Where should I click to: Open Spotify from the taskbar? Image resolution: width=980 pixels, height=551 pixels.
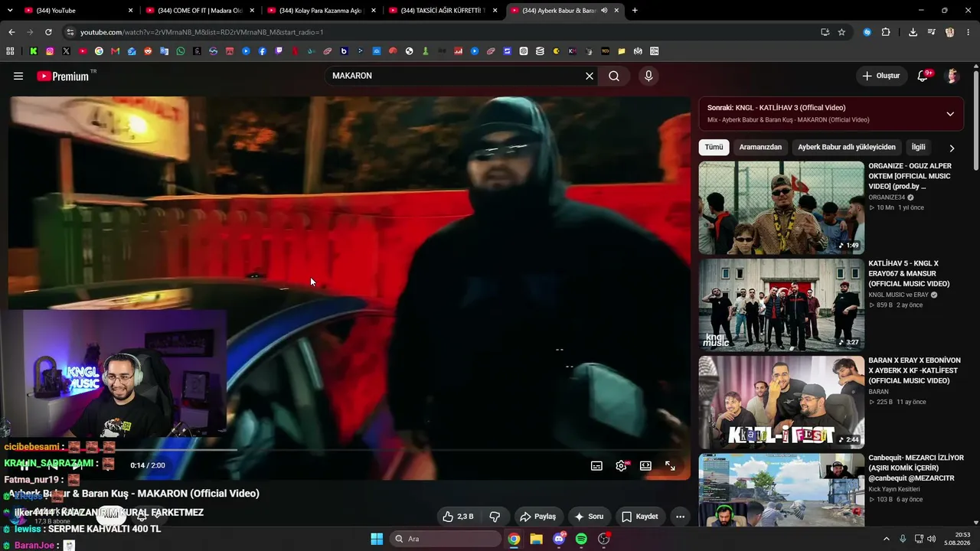(581, 539)
